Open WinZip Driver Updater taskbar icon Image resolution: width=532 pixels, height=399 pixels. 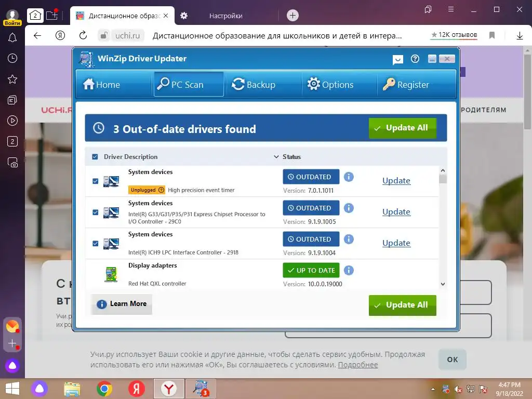(200, 389)
